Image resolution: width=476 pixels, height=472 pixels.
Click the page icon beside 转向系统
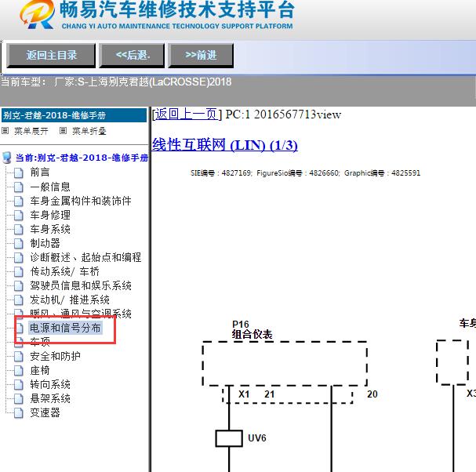pos(19,385)
